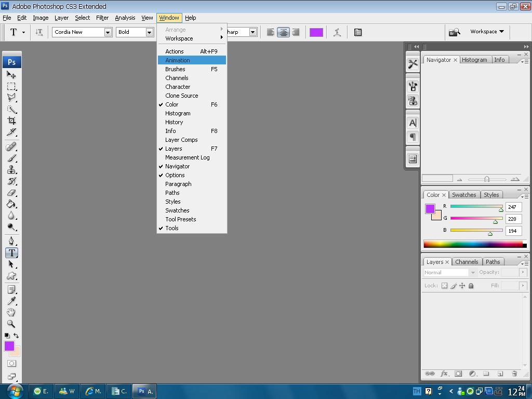Open the font style dropdown Bold

pyautogui.click(x=149, y=32)
